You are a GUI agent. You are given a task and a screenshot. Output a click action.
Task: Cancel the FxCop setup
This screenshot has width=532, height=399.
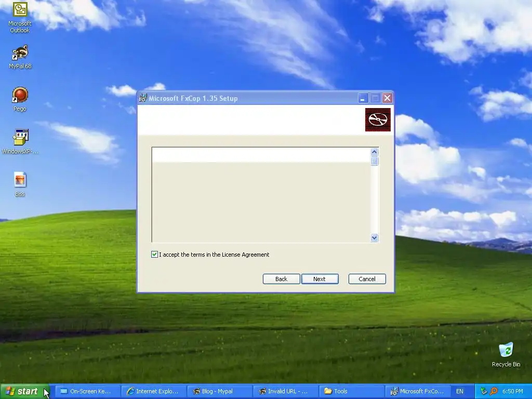click(367, 279)
